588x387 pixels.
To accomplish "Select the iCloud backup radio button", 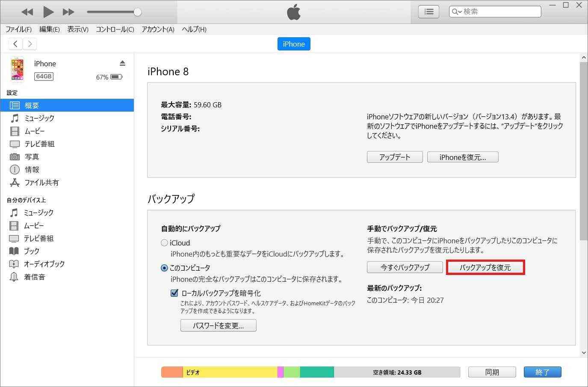I will (164, 242).
